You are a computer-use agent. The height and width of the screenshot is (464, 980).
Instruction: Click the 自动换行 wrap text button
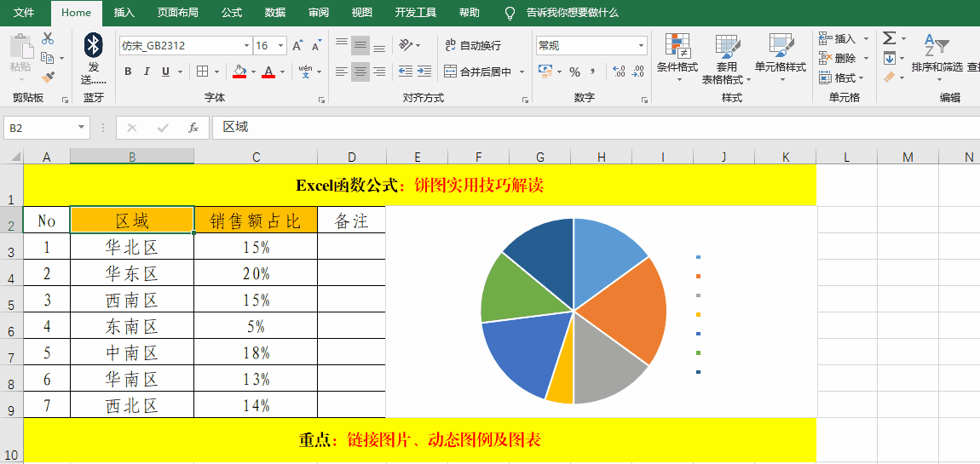point(473,46)
